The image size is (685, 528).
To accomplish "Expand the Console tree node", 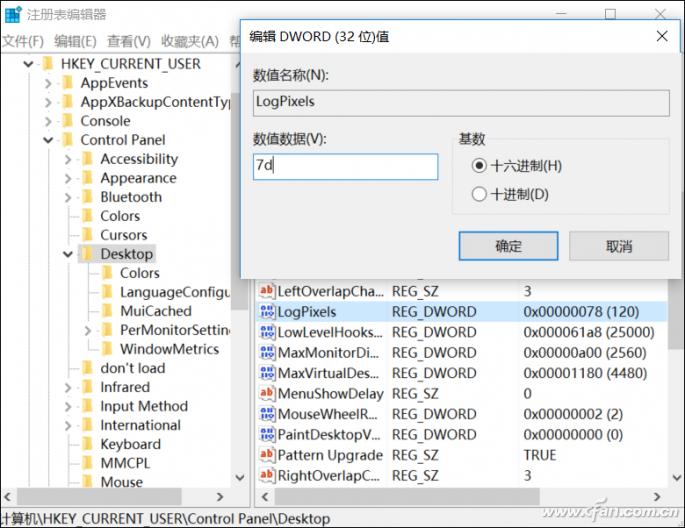I will pos(48,121).
